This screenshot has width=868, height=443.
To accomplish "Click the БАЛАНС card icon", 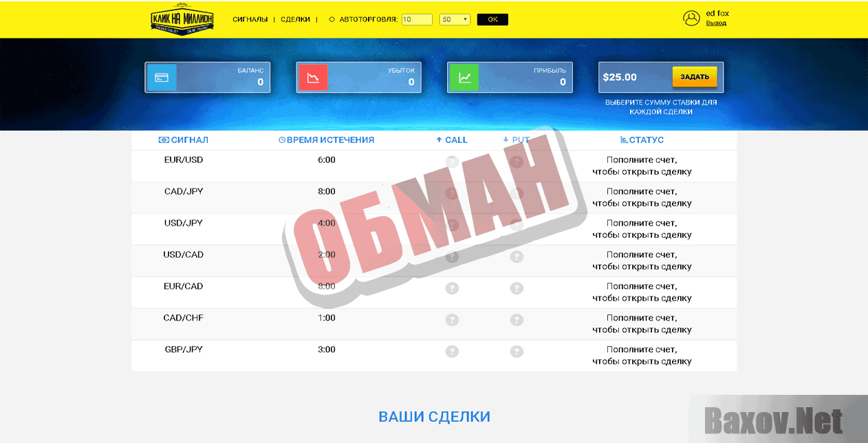I will [161, 77].
